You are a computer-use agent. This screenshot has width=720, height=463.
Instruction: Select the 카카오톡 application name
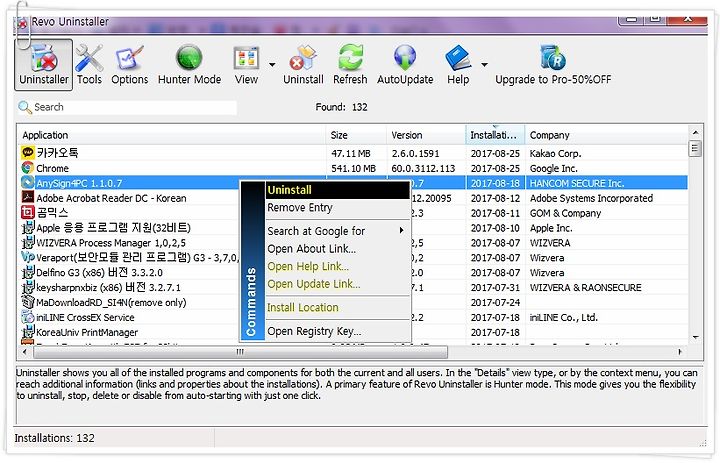tap(57, 152)
